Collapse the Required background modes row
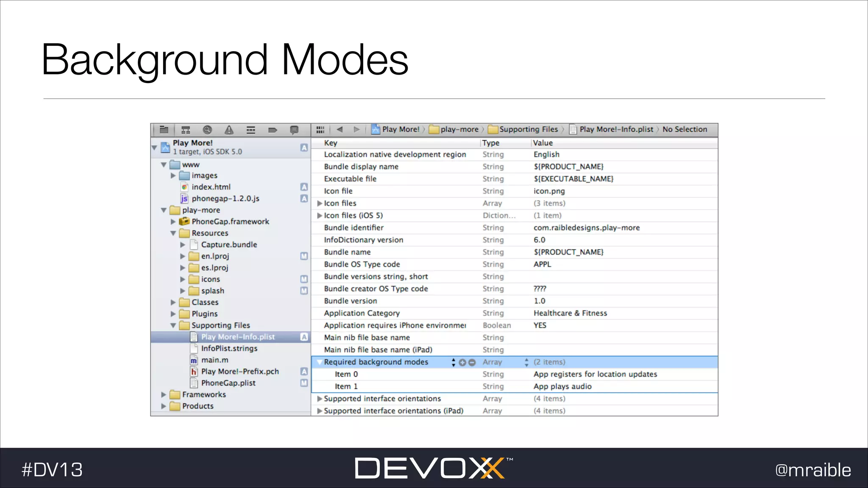The height and width of the screenshot is (488, 868). coord(320,362)
